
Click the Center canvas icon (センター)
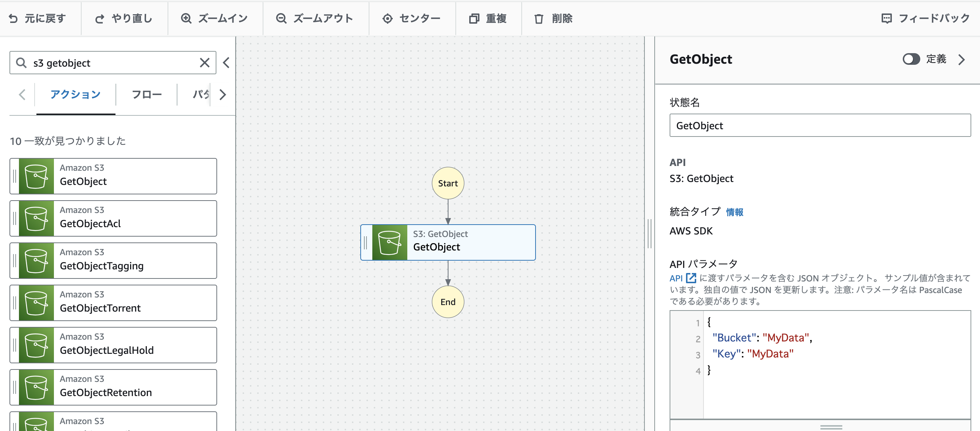coord(387,18)
